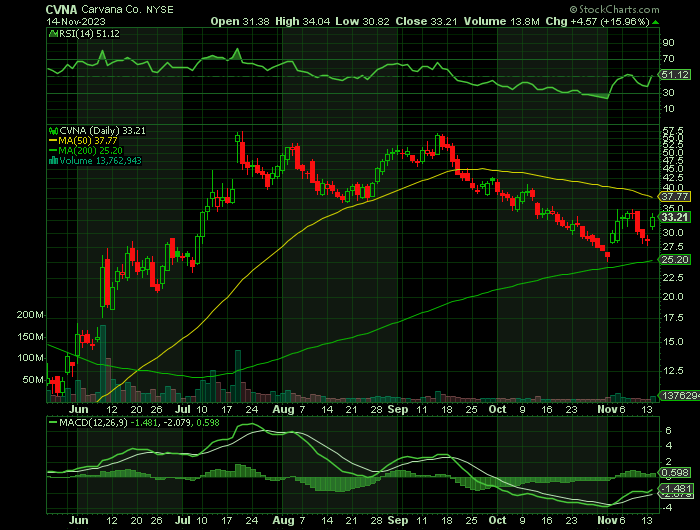Click the 20.0 price axis label
The width and height of the screenshot is (700, 530).
(x=673, y=296)
